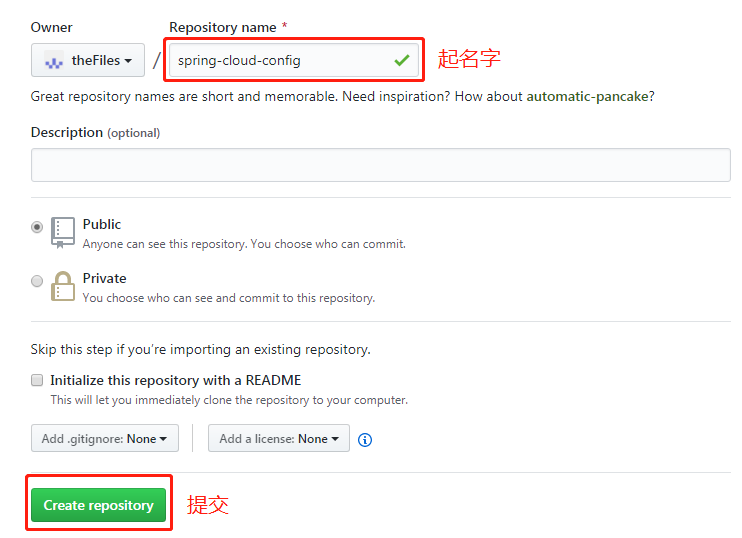This screenshot has width=742, height=538.
Task: Select the Public radio button
Action: pos(37,227)
